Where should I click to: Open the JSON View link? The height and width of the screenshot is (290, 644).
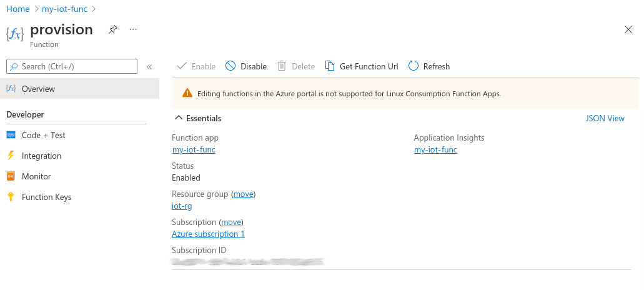coord(605,118)
